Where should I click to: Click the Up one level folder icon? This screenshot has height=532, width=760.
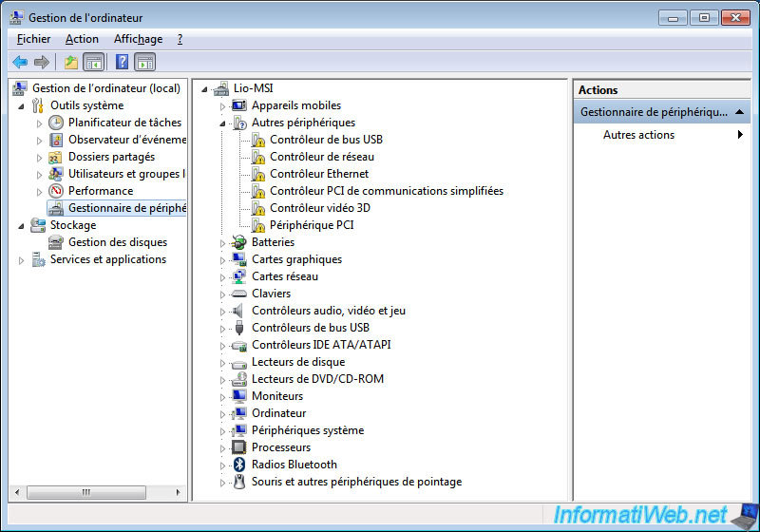71,62
